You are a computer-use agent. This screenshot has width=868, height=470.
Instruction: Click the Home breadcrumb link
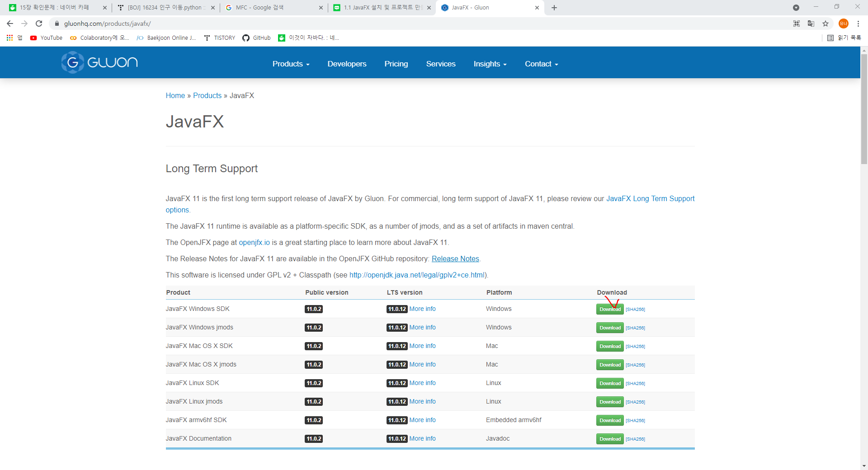(175, 96)
